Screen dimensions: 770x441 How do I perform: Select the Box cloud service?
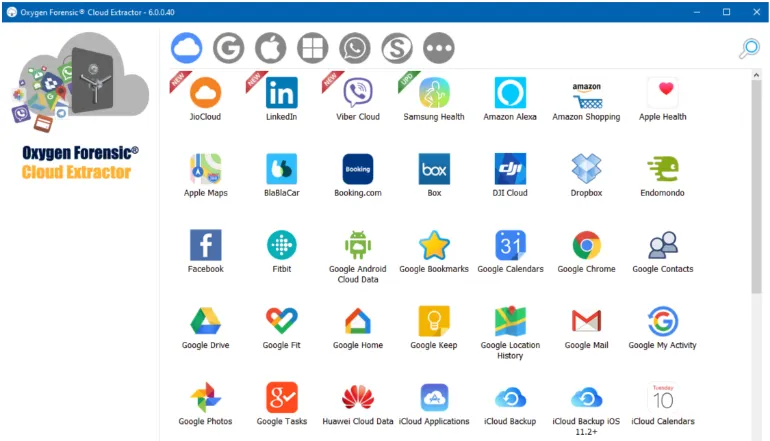click(434, 175)
